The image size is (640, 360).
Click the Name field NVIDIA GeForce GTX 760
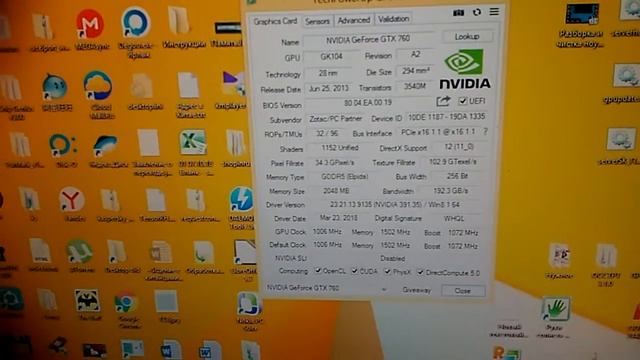(x=368, y=39)
